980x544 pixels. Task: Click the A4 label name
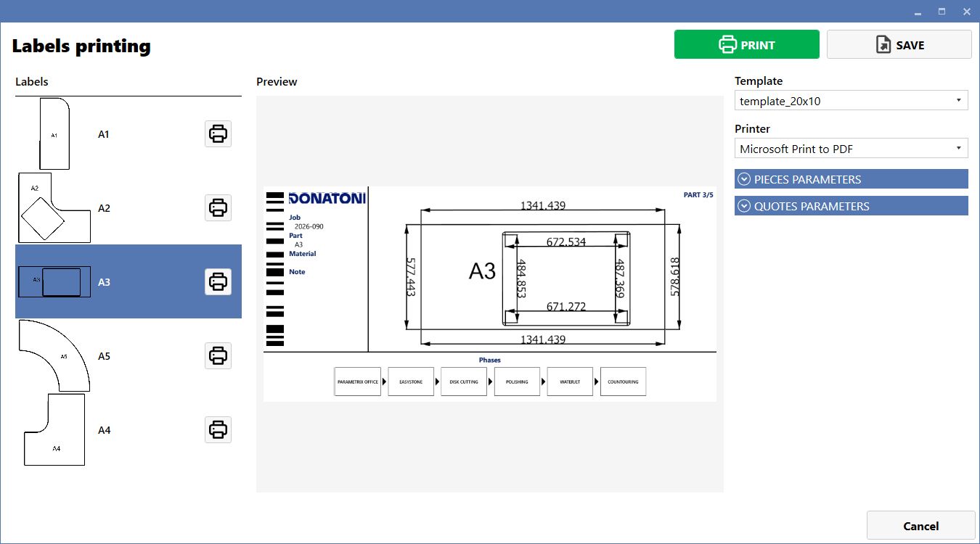104,430
